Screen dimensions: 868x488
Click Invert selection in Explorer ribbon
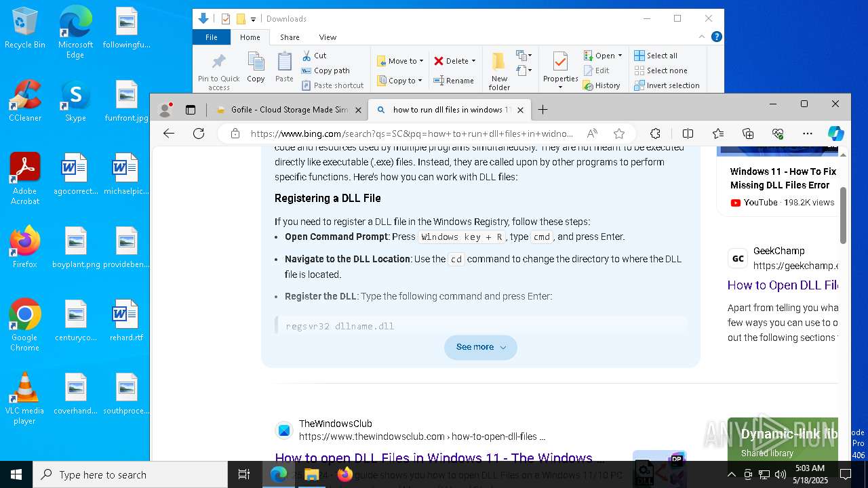[667, 85]
